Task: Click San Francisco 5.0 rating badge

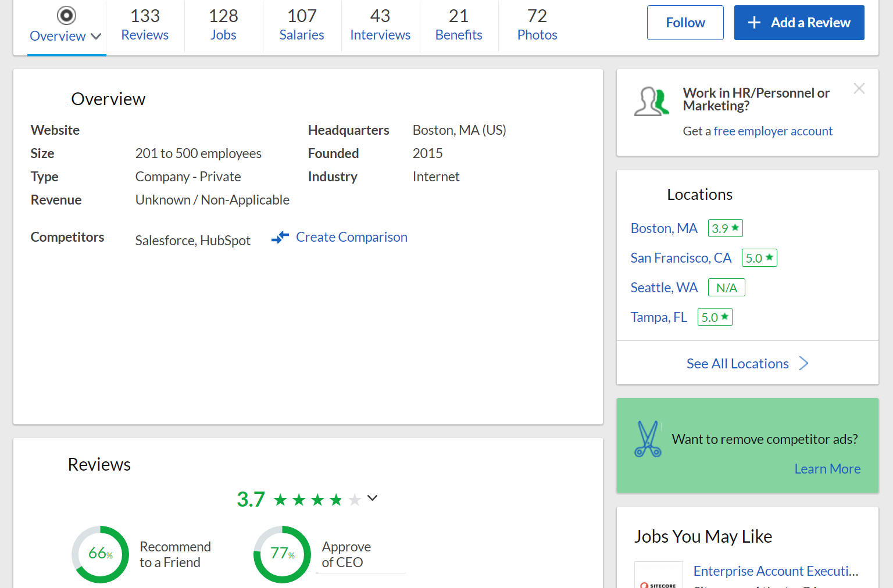Action: tap(759, 258)
